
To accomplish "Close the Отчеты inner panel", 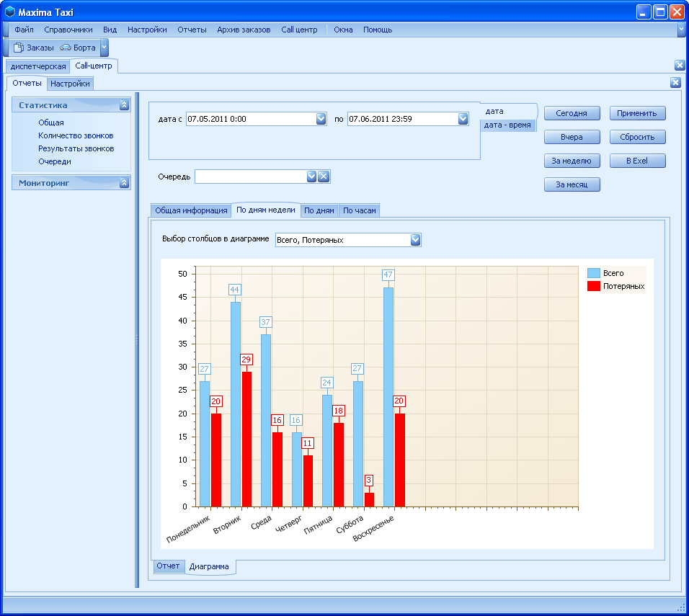I will tap(675, 83).
